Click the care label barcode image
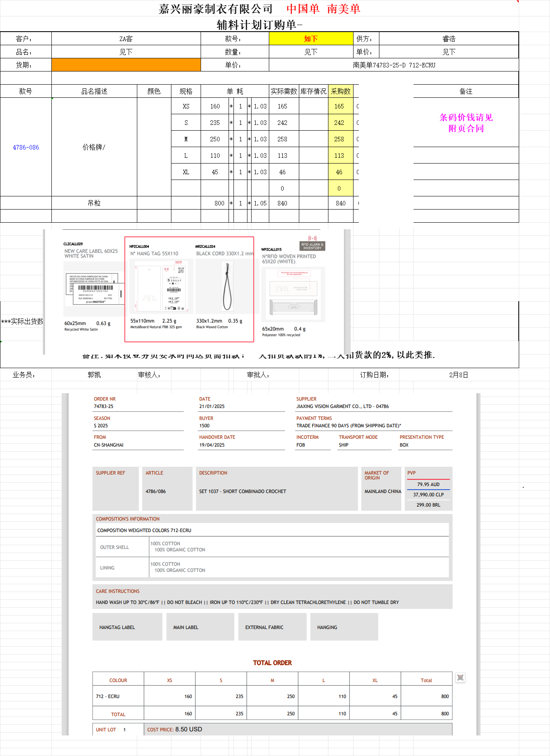The width and height of the screenshot is (550, 756). [x=94, y=289]
